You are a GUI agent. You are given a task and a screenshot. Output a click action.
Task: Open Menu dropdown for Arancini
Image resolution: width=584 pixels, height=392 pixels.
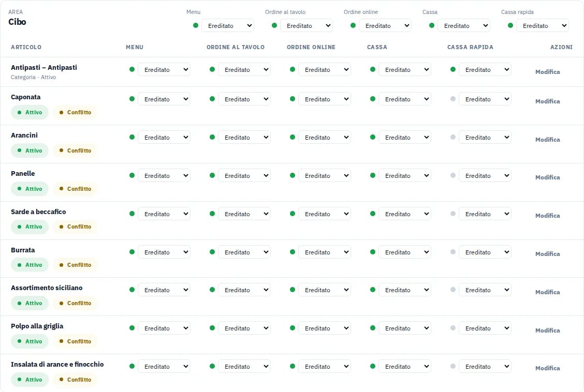click(x=164, y=138)
